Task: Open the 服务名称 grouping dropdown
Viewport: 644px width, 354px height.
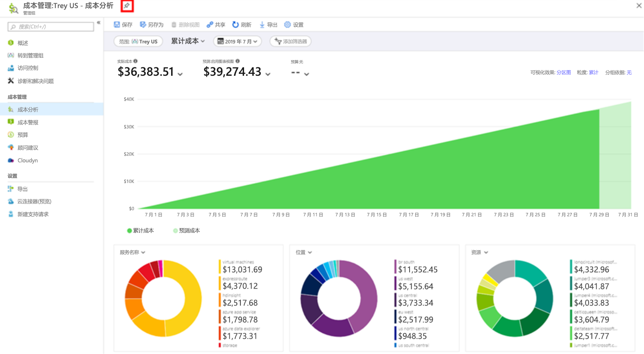Action: tap(132, 252)
